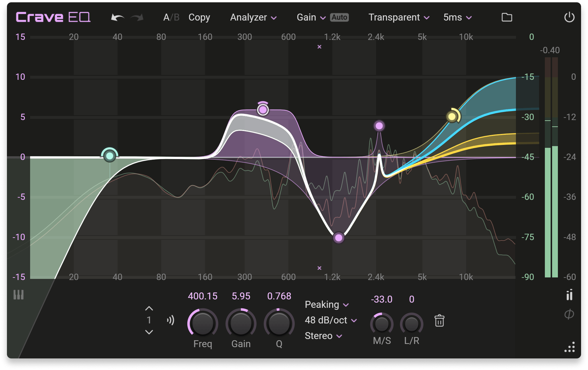Click the redo arrow icon

(x=137, y=18)
